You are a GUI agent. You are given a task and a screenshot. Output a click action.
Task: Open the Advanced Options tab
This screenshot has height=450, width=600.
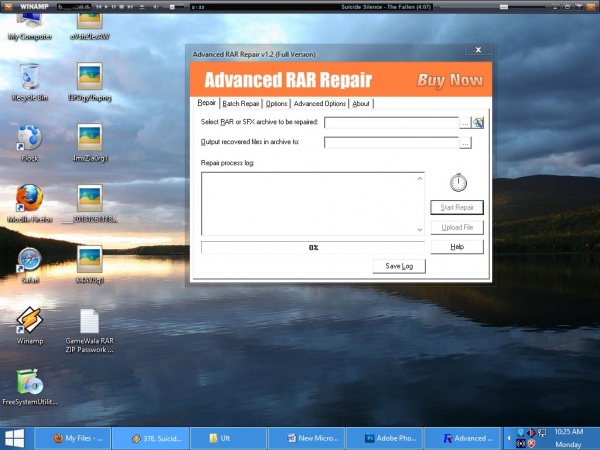click(x=320, y=104)
